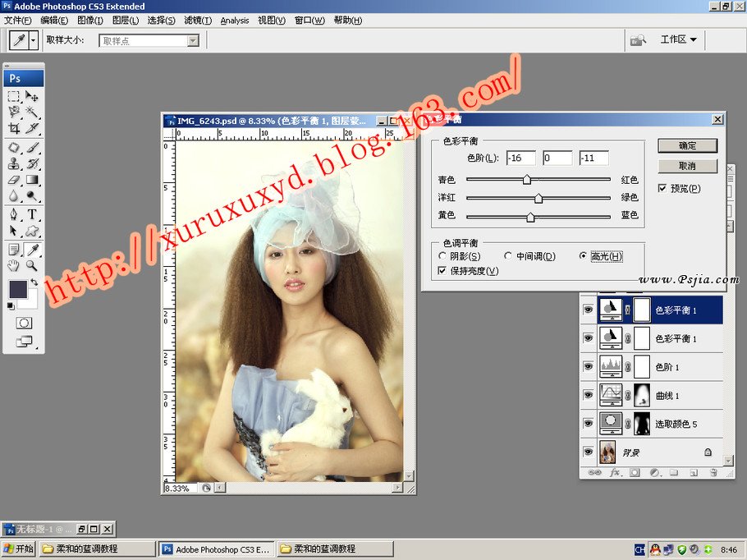Open the 取样大小 sample size dropdown

193,40
